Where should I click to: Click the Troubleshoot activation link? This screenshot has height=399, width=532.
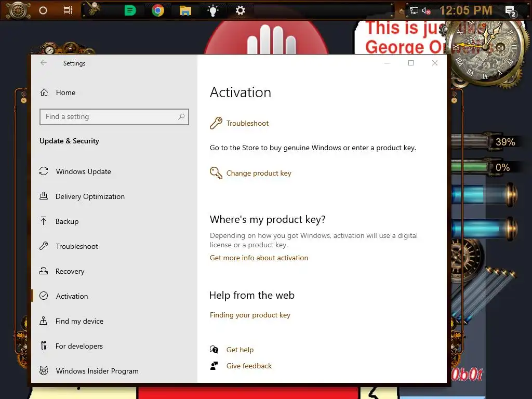(247, 123)
